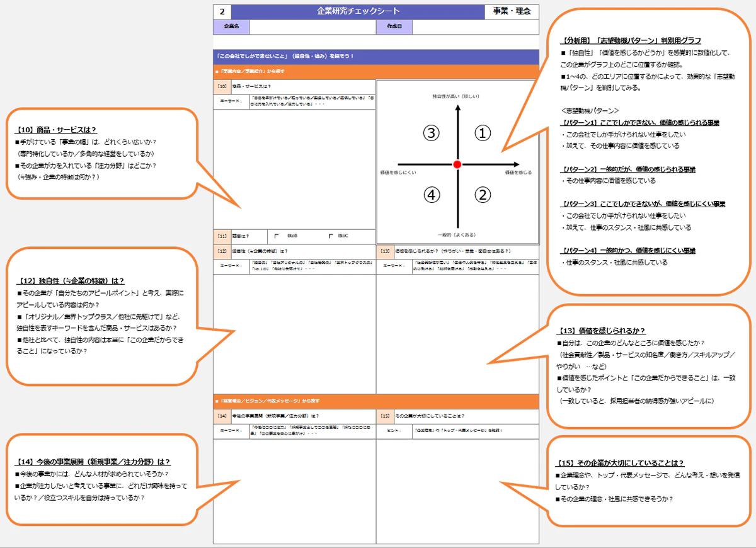The image size is (756, 548).
Task: Click the answer area under [10] 商品・サービスは?
Action: pos(294,169)
